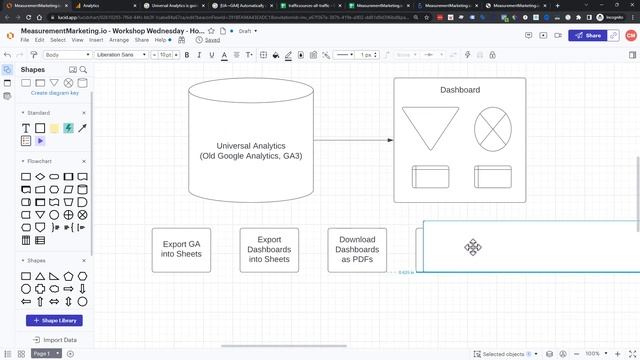
Task: Close the Flowchart shapes group
Action: pyautogui.click(x=84, y=161)
